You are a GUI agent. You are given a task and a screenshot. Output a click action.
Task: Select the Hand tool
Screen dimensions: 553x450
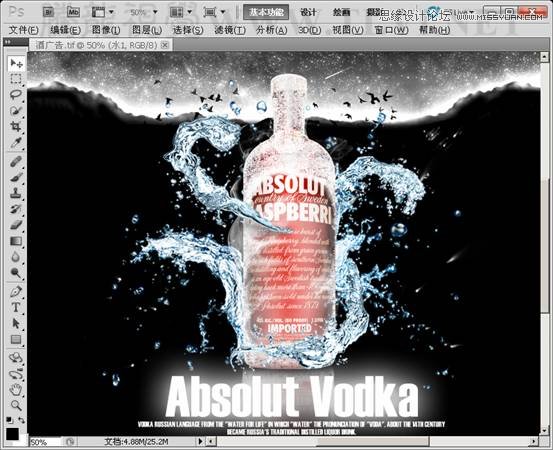tap(16, 390)
